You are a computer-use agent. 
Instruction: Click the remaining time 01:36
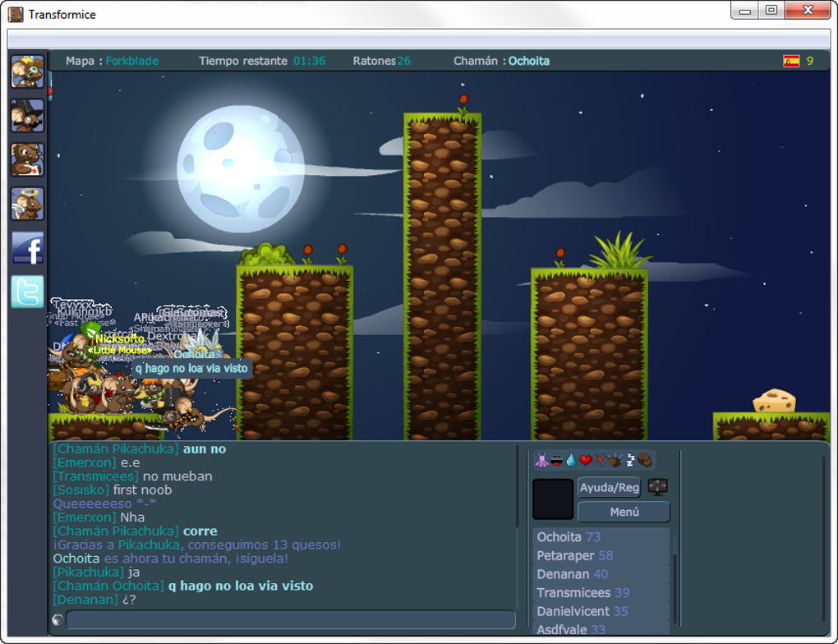309,61
